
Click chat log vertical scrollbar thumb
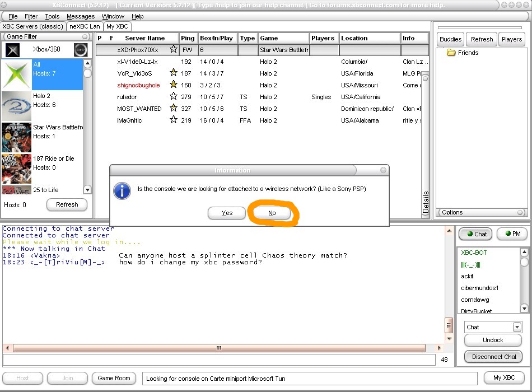coord(449,325)
